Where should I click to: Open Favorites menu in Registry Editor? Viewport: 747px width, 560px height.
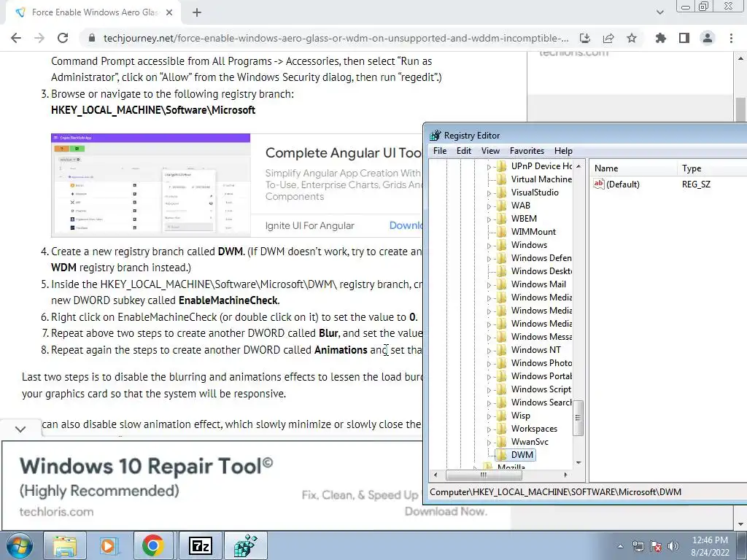[x=527, y=150]
